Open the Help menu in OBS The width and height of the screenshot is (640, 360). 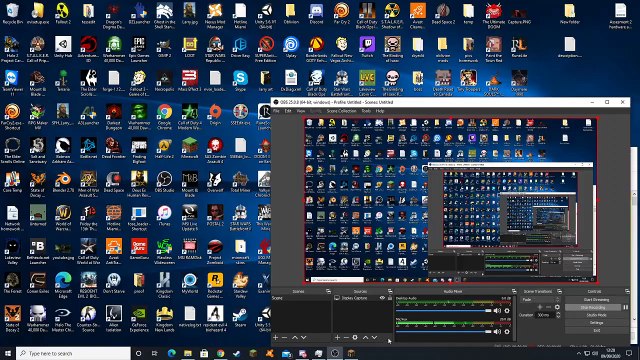tap(380, 111)
